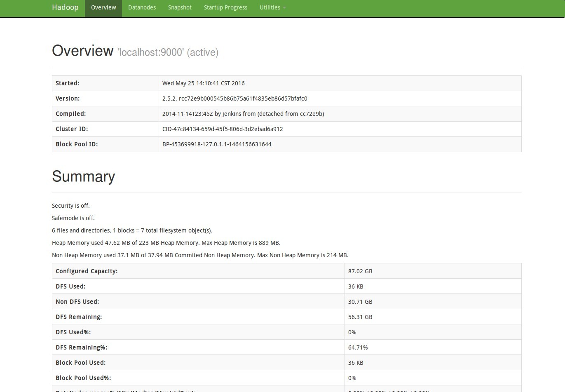Select the 64.71% value
Image resolution: width=565 pixels, height=392 pixels.
point(358,347)
